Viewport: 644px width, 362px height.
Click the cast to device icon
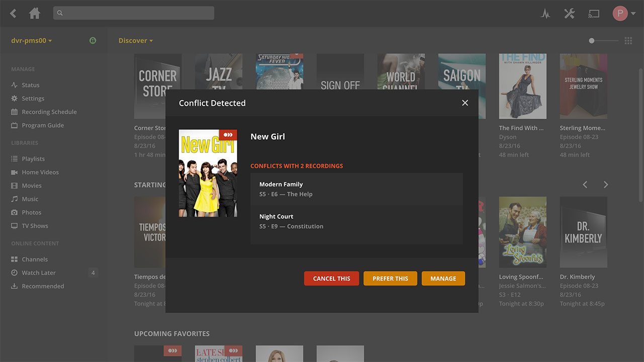pos(594,14)
